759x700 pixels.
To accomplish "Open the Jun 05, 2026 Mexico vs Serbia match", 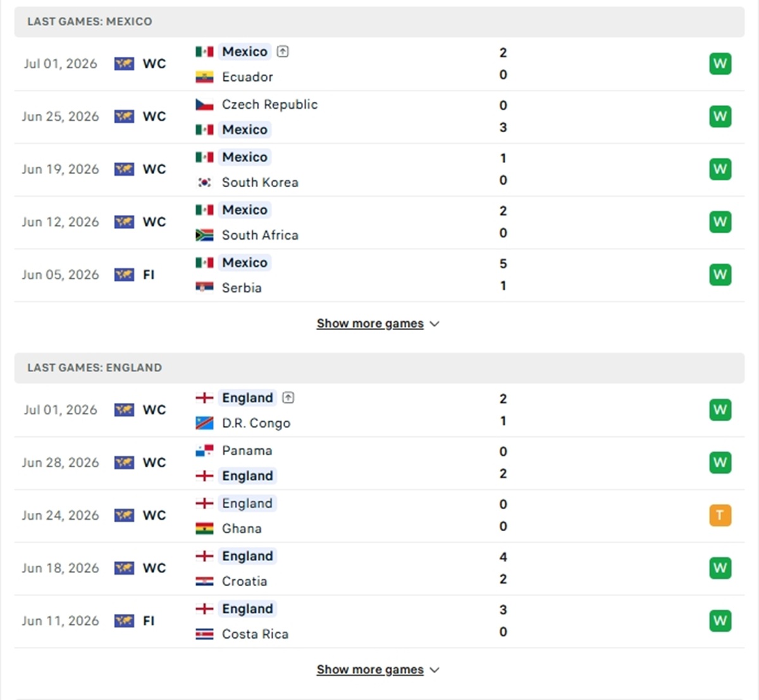I will click(x=379, y=275).
